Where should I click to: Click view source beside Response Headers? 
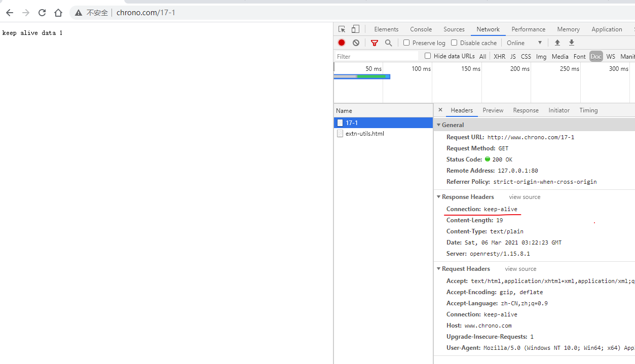coord(525,197)
